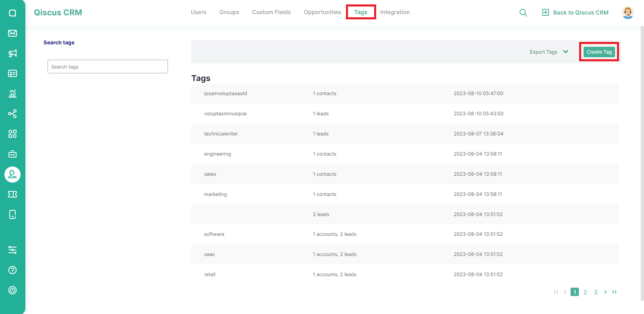This screenshot has height=314, width=644.
Task: Click the exit arrow icon beside Back to Qiscus CRM
Action: coord(545,12)
